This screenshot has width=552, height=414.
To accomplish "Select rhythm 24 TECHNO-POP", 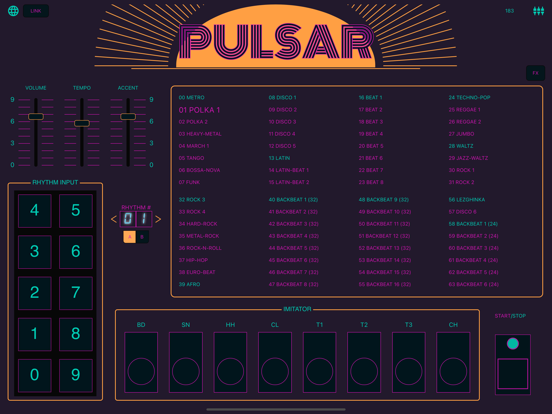I will [470, 98].
